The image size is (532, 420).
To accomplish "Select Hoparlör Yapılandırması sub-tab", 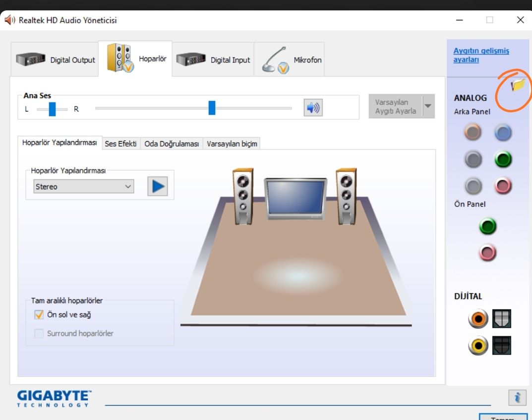I will (x=59, y=143).
